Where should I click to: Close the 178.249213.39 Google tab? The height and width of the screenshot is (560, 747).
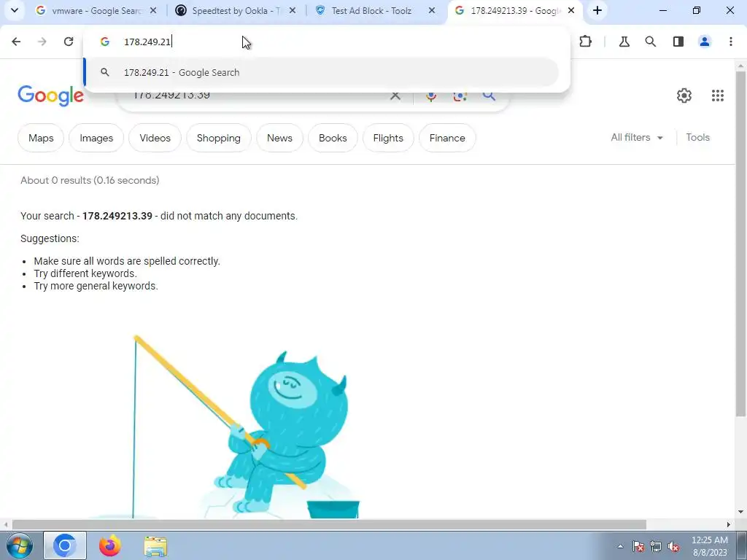point(571,10)
